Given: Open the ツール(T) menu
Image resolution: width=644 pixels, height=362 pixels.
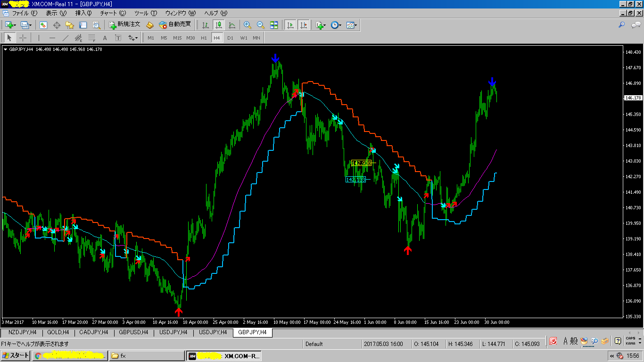Looking at the screenshot, I should pos(146,13).
